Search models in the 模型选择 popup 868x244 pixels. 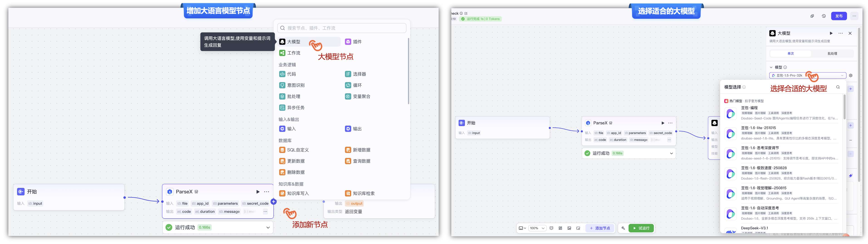coord(838,87)
